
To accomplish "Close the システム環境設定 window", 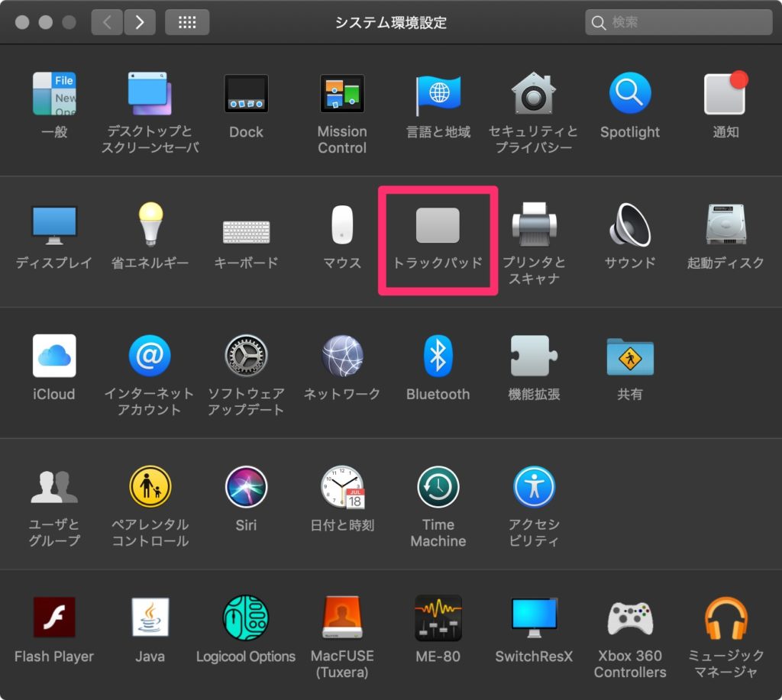I will pyautogui.click(x=22, y=22).
